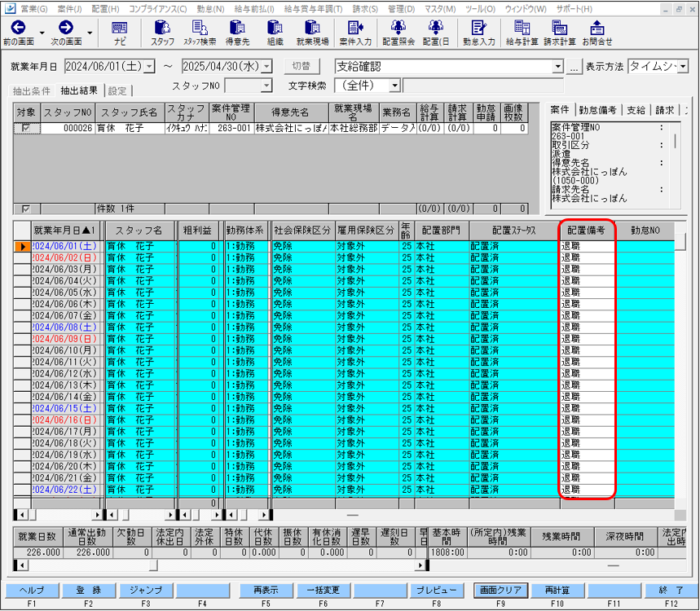
Task: Click the ... browse button beside 支給確認
Action: coord(574,67)
